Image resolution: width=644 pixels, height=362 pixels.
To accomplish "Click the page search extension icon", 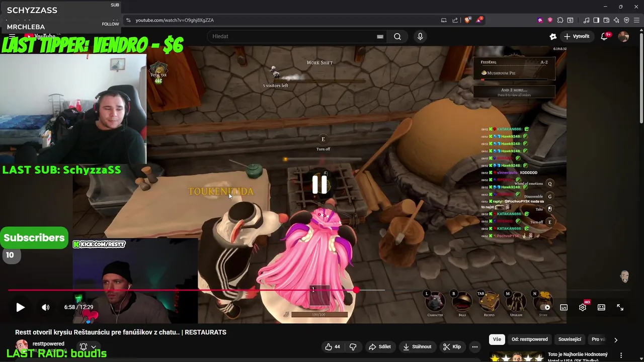I will pyautogui.click(x=570, y=20).
